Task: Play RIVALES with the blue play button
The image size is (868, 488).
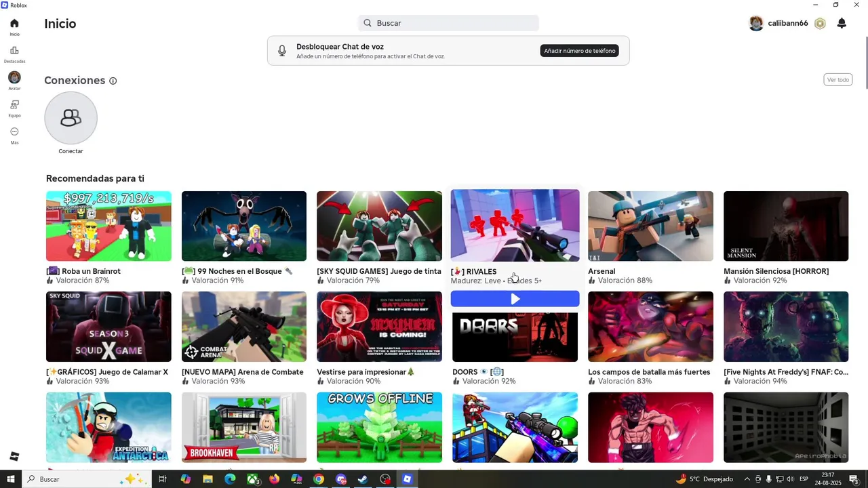Action: pyautogui.click(x=515, y=299)
